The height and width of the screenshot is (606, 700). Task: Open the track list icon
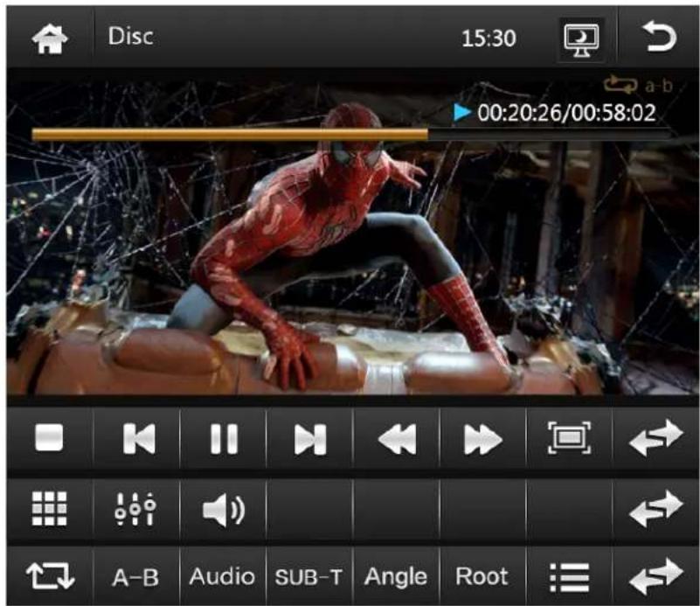569,577
